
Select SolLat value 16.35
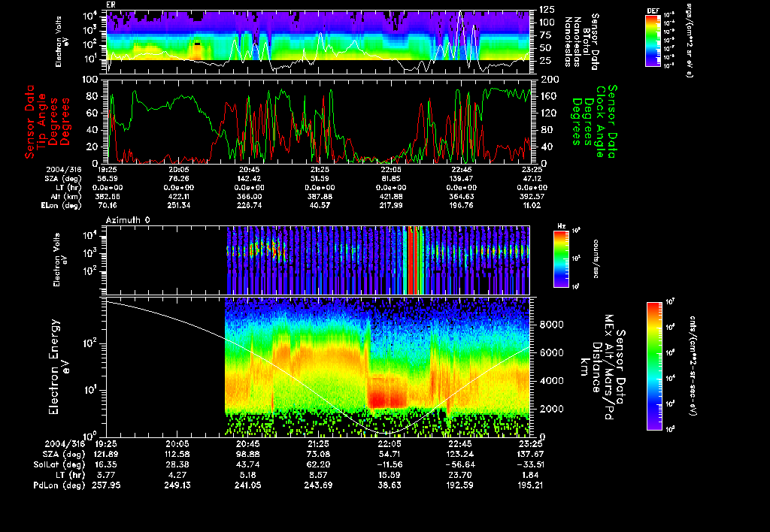105,464
